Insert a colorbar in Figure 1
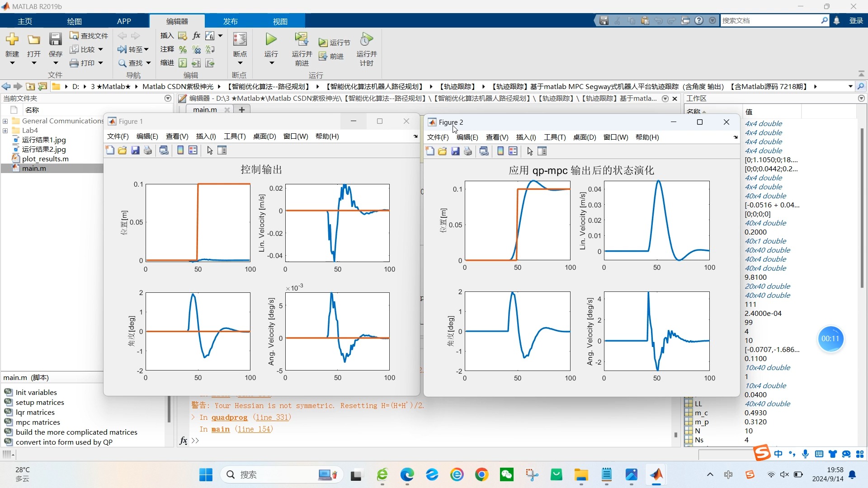This screenshot has width=868, height=488. [180, 150]
